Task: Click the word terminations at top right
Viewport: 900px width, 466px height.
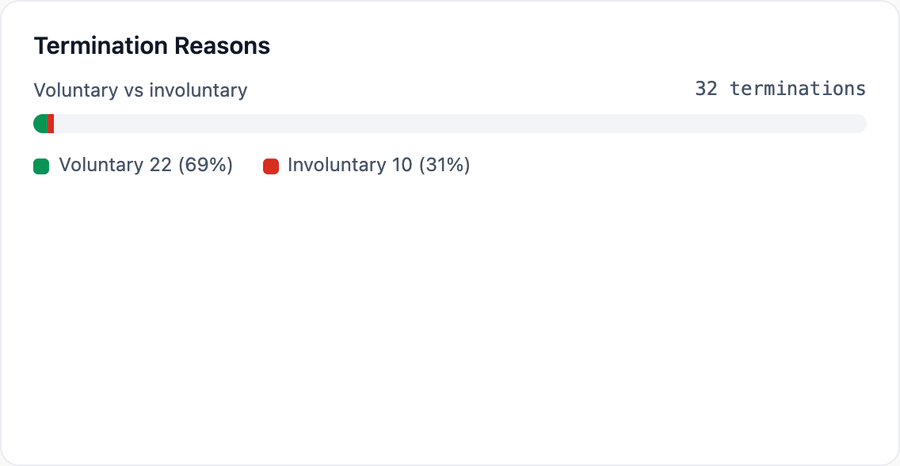Action: [798, 89]
